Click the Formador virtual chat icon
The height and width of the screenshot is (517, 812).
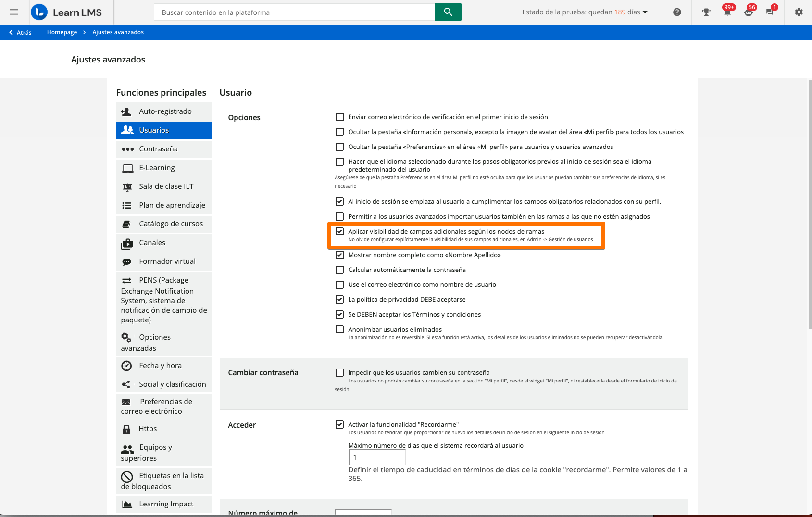[x=126, y=262]
